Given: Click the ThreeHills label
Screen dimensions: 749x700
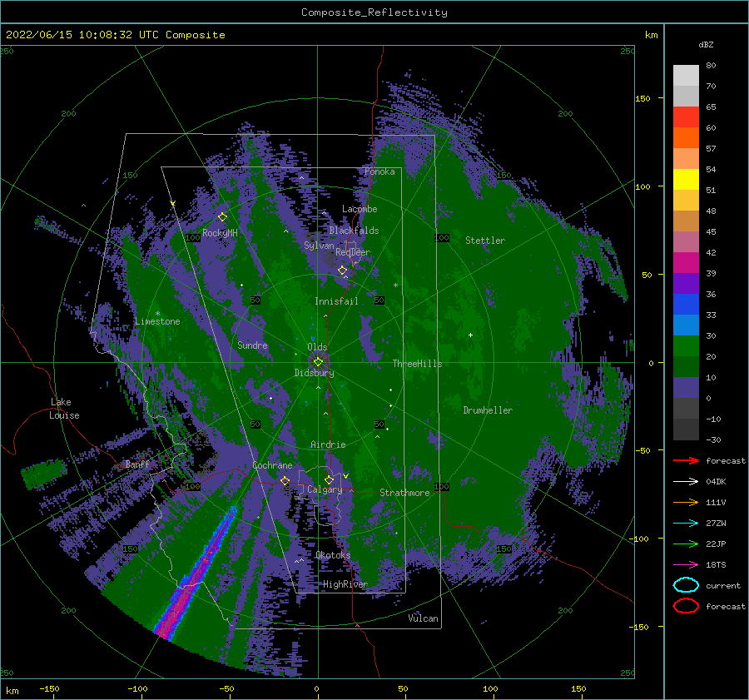Looking at the screenshot, I should point(418,364).
